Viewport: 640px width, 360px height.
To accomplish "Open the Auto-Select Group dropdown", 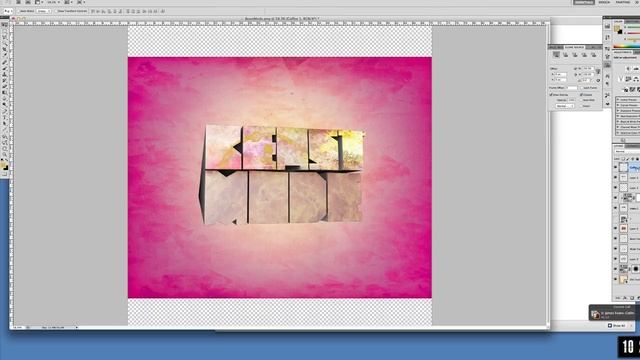I will pyautogui.click(x=44, y=11).
